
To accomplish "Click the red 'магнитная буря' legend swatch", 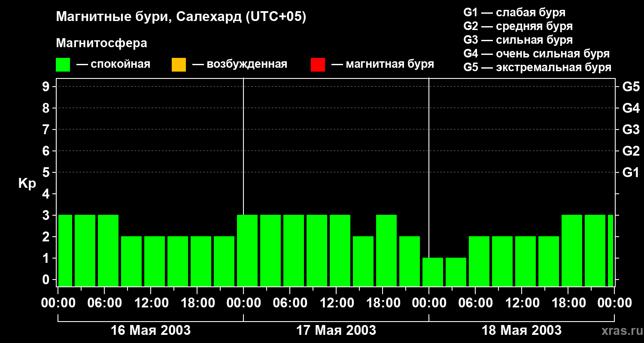I will [318, 65].
